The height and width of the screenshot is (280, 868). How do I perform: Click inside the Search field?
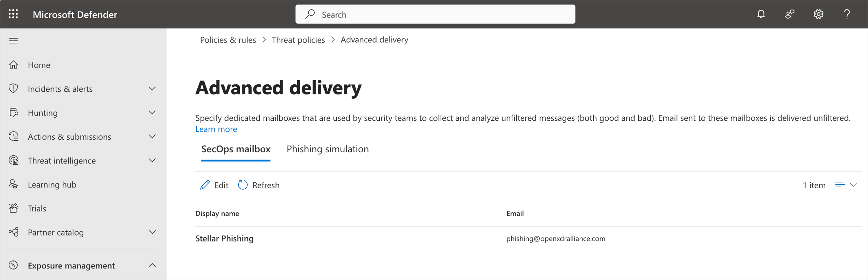pos(434,14)
